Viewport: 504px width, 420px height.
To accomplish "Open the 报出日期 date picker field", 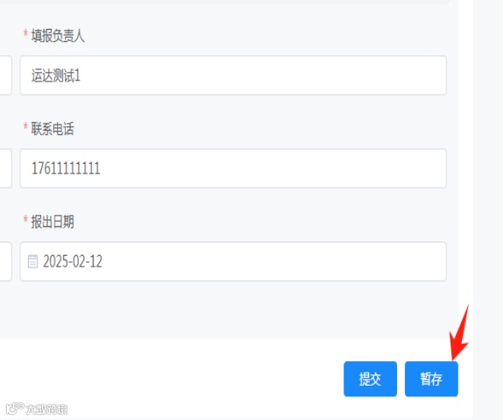I will pos(233,261).
